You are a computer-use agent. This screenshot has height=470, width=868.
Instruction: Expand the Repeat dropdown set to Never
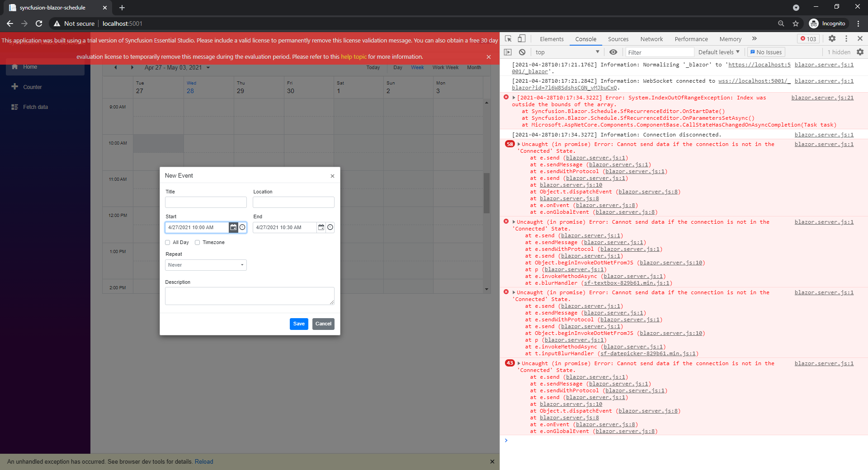click(206, 265)
